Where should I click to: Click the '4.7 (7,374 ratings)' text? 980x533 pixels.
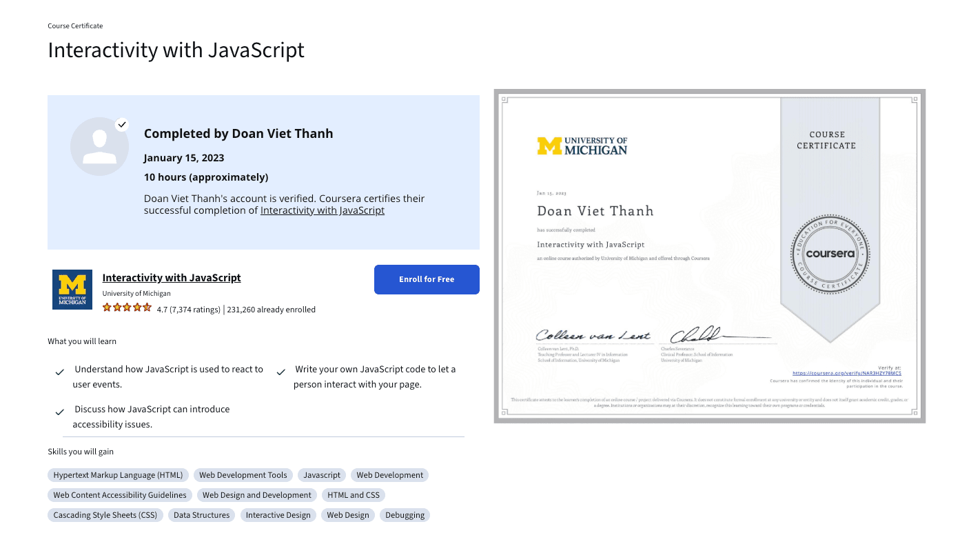click(189, 310)
